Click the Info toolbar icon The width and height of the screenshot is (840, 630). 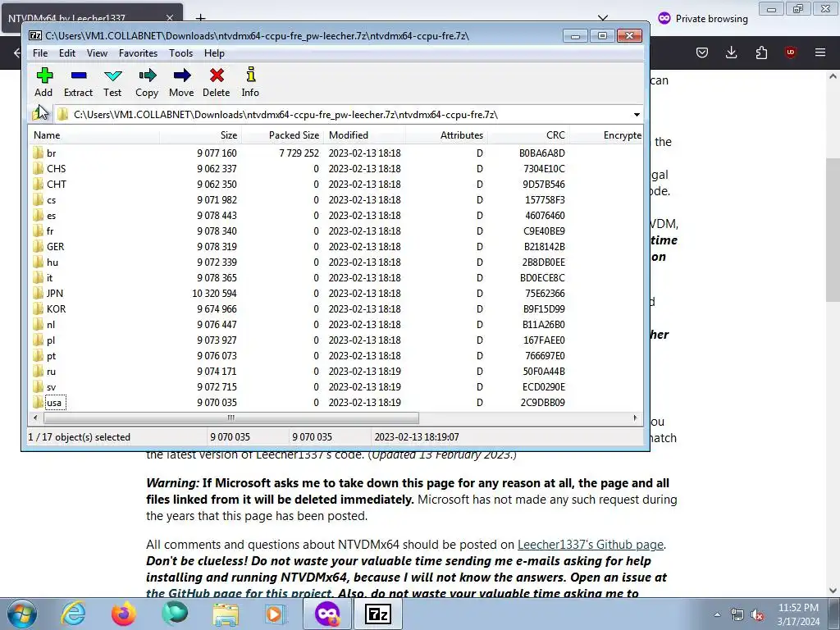tap(250, 75)
